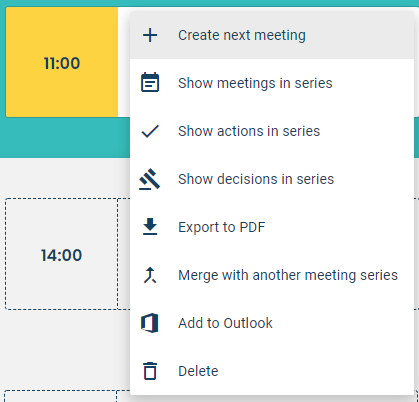Click the gavel icon for decisions in series

click(x=150, y=179)
